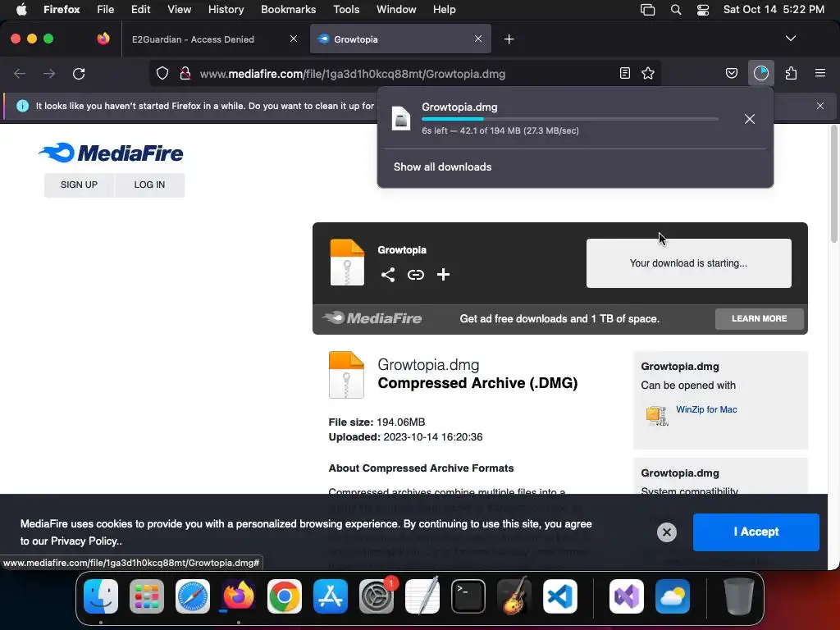Image resolution: width=840 pixels, height=630 pixels.
Task: Open Firefox application hamburger menu
Action: (820, 73)
